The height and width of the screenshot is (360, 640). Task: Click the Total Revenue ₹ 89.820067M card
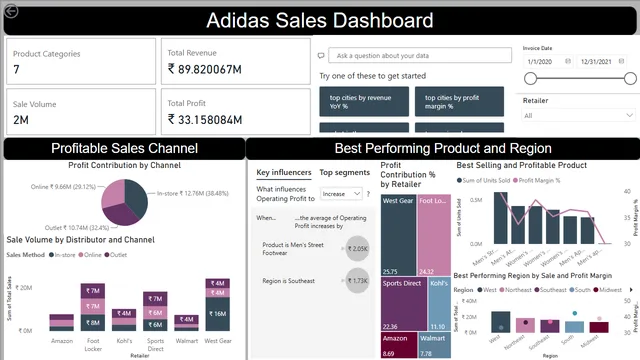pyautogui.click(x=236, y=61)
